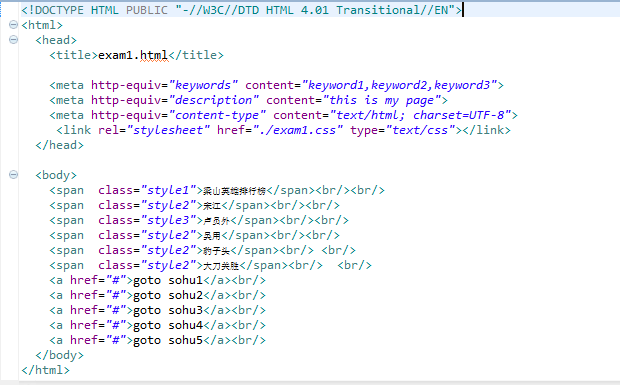This screenshot has height=385, width=620.
Task: Click the "keyword1,keyword2,keyword3" content value
Action: coord(399,85)
